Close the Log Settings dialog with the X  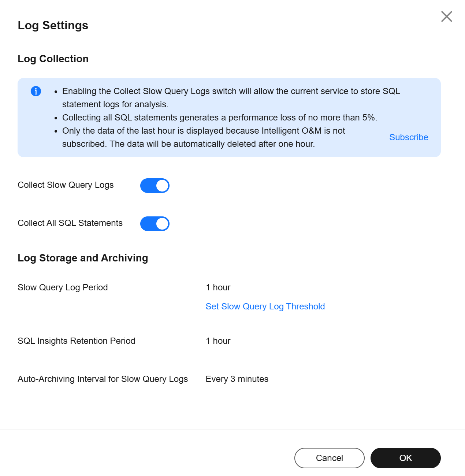coord(446,16)
